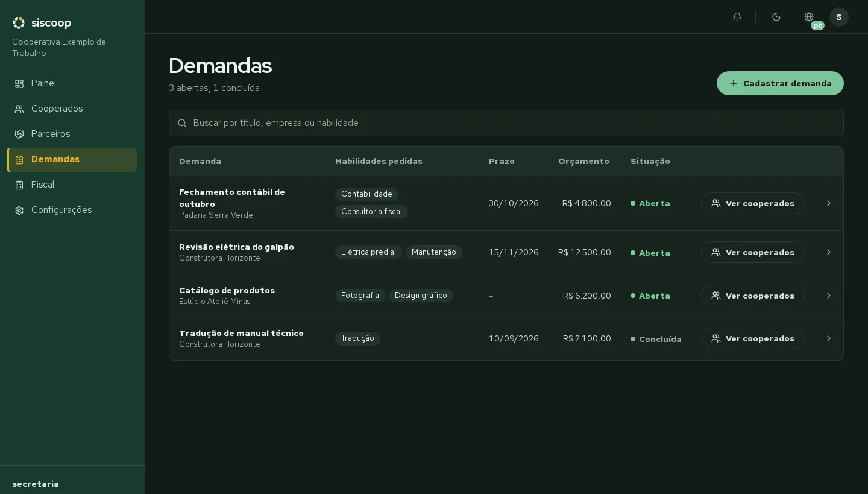868x494 pixels.
Task: Click the siscoop logo icon
Action: [x=19, y=23]
